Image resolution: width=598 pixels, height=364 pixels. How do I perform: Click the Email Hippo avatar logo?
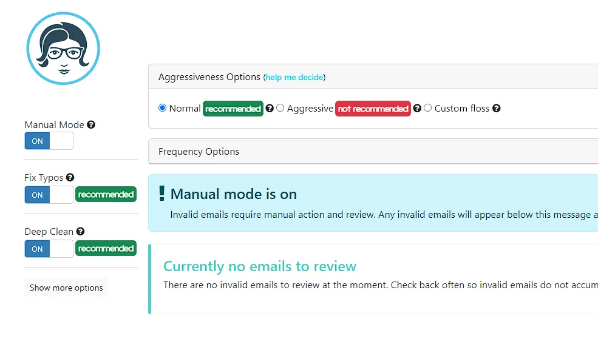(x=63, y=49)
